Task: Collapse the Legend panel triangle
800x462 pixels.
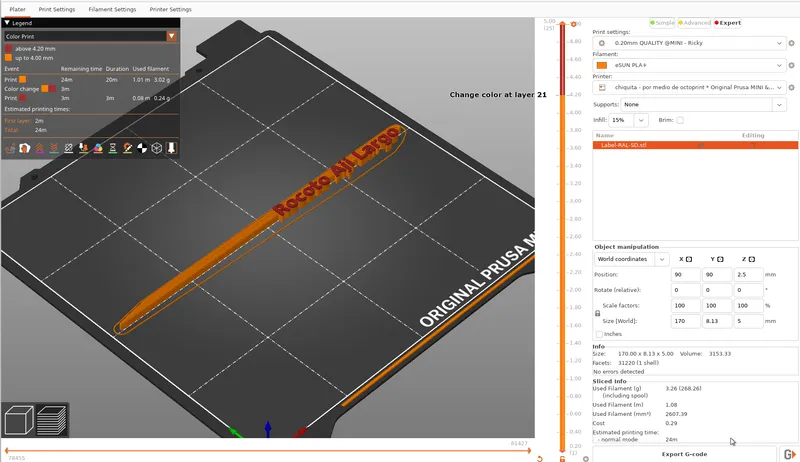Action: 7,23
